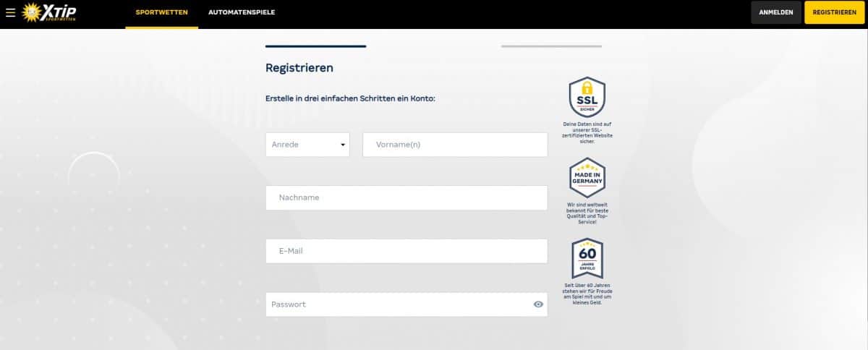Switch to the Sportwetten tab
This screenshot has height=350, width=868.
[x=161, y=12]
